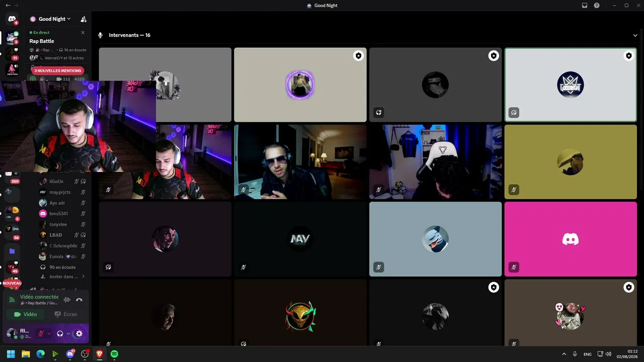This screenshot has width=644, height=362.
Task: Toggle noise suppression waveform icon
Action: [67, 300]
